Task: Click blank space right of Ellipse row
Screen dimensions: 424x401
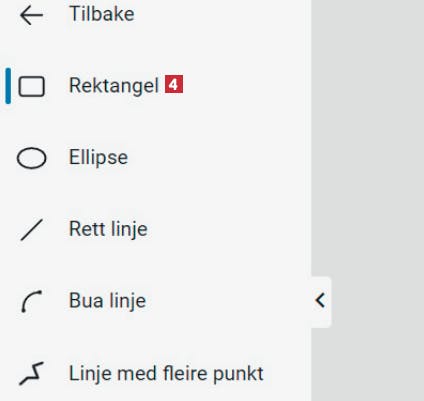Action: point(217,158)
